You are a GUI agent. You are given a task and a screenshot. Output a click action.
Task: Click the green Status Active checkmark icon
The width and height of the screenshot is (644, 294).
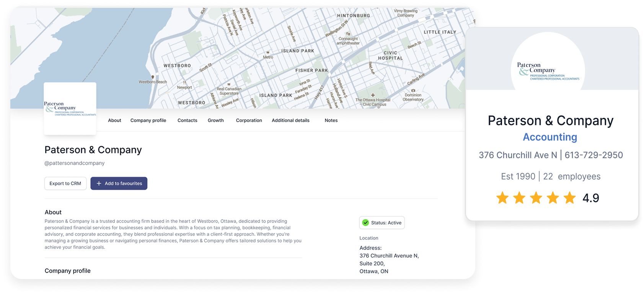365,222
